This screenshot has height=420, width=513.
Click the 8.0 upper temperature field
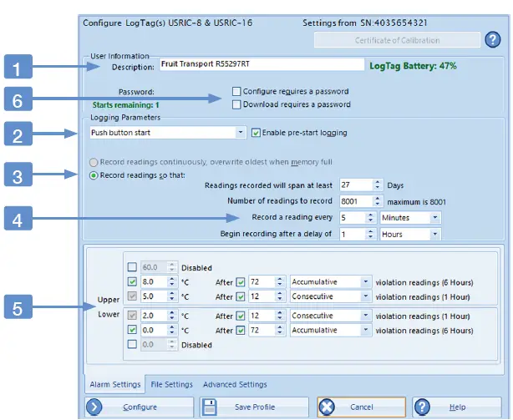(154, 281)
